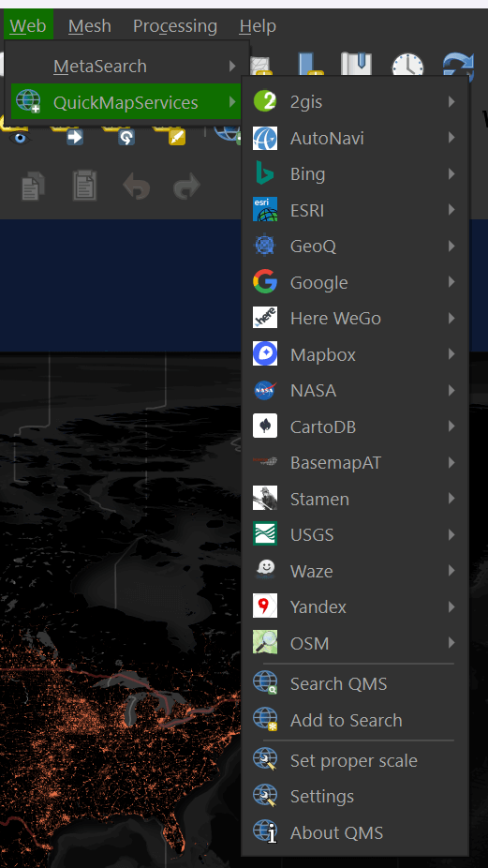This screenshot has height=868, width=488.
Task: Click the Paste Features toolbar icon
Action: [84, 186]
